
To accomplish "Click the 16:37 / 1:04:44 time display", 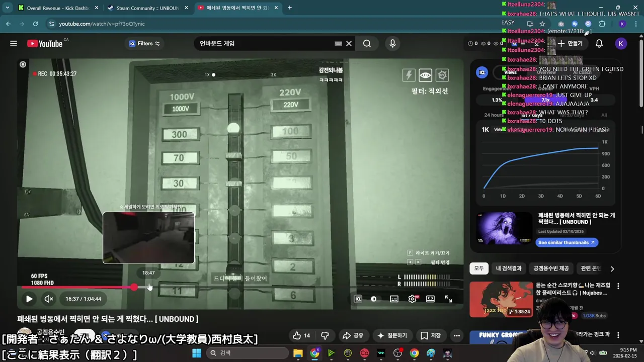I will [83, 299].
